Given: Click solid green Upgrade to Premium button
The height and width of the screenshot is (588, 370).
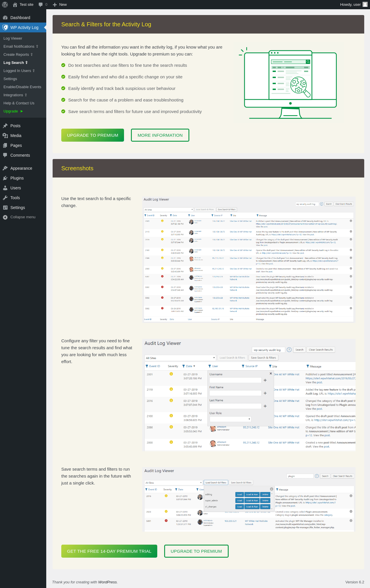Looking at the screenshot, I should pos(92,135).
